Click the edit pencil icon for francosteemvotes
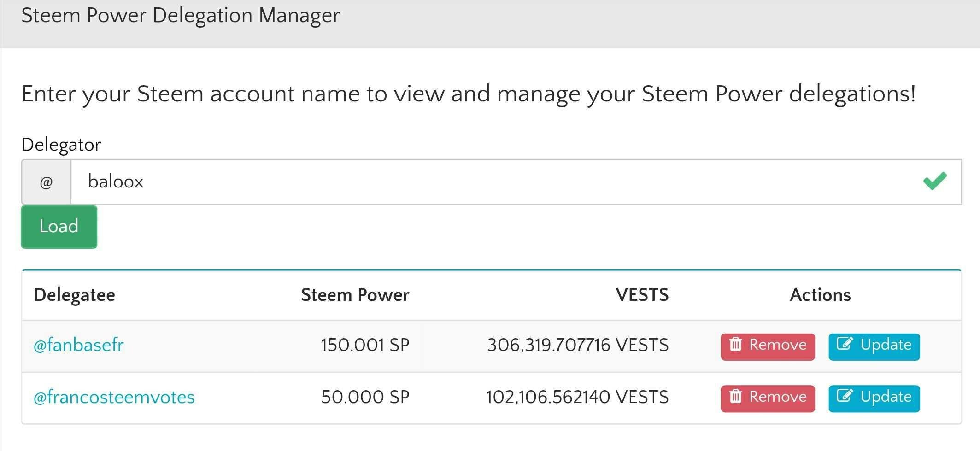Viewport: 980px width, 451px height. tap(845, 396)
